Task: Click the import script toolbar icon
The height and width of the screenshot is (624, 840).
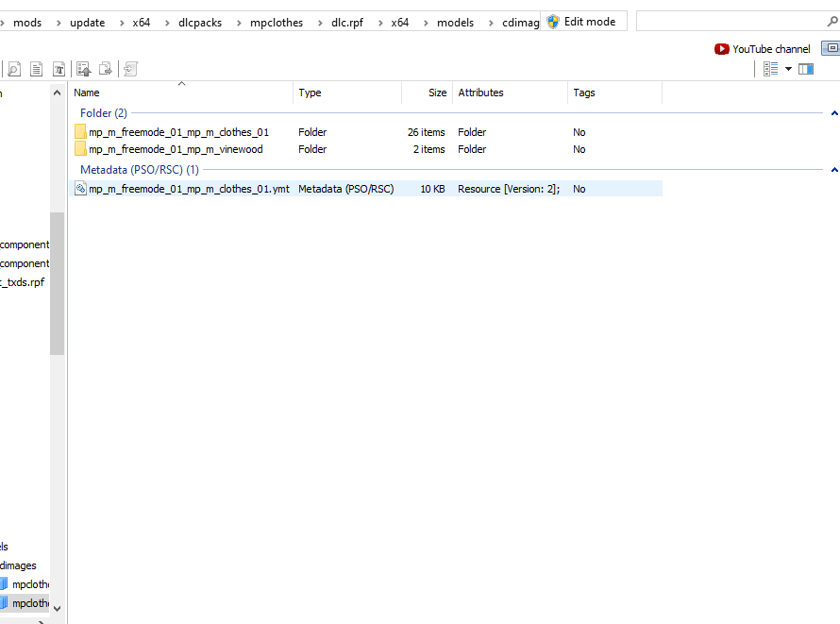Action: point(130,69)
